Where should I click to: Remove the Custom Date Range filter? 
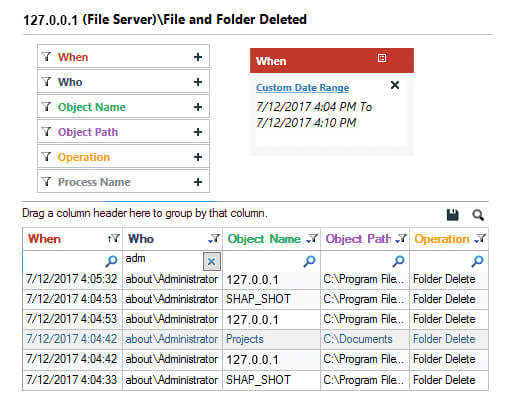395,85
